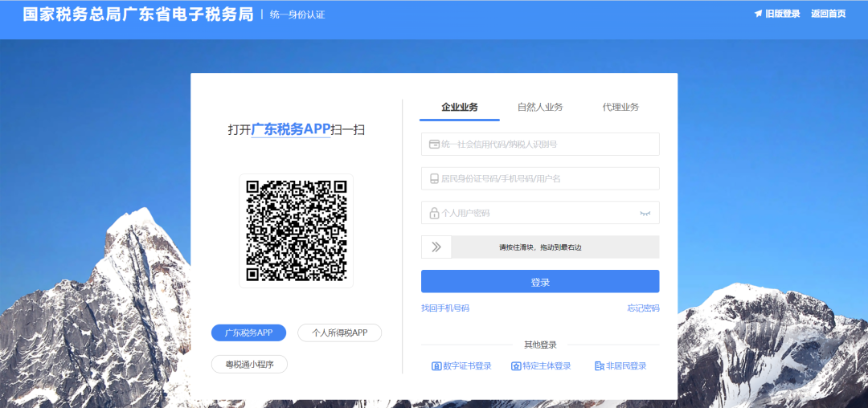Image resolution: width=868 pixels, height=408 pixels.
Task: Click 返回首页 in the header
Action: (829, 14)
